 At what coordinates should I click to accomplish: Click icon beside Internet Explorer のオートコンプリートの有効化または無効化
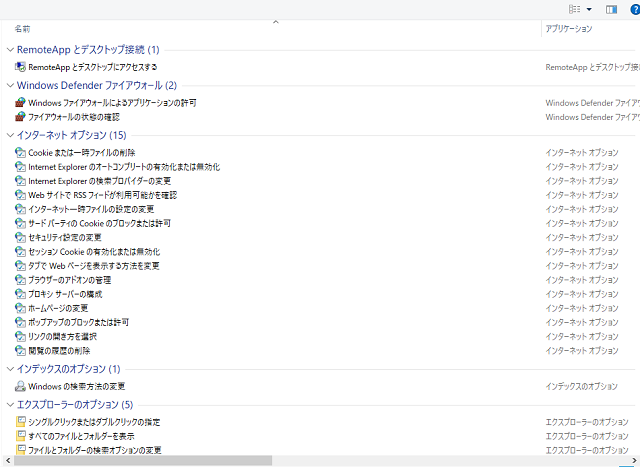(x=20, y=167)
